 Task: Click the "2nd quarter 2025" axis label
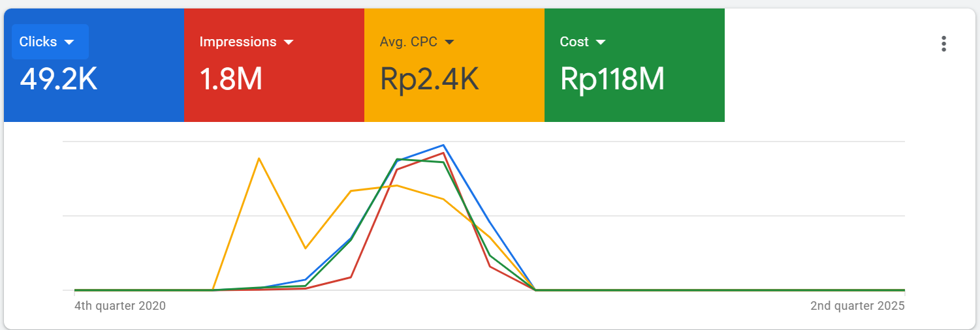coord(857,306)
